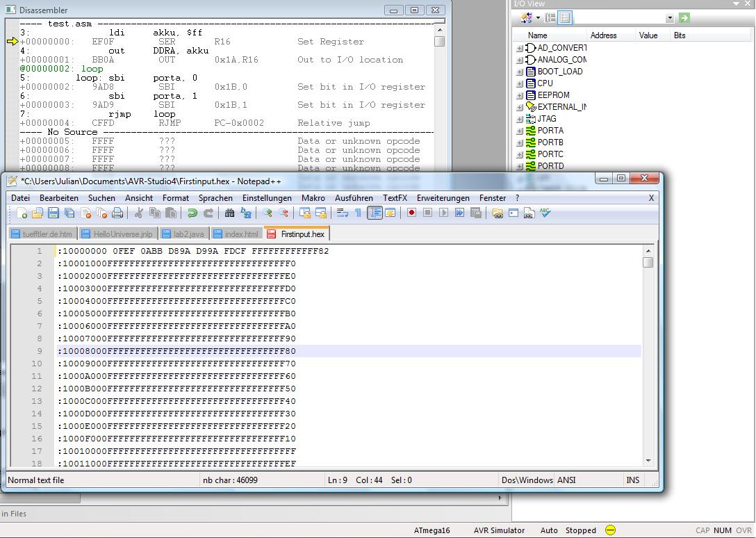Click the Save recorded macro icon
The image size is (756, 538).
click(x=476, y=213)
